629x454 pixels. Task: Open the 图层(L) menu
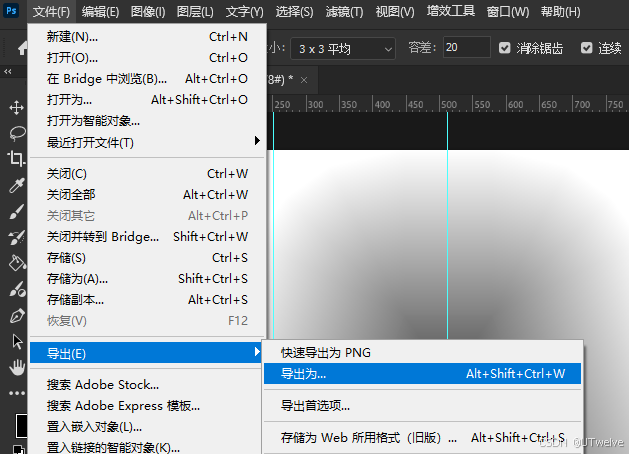[195, 12]
